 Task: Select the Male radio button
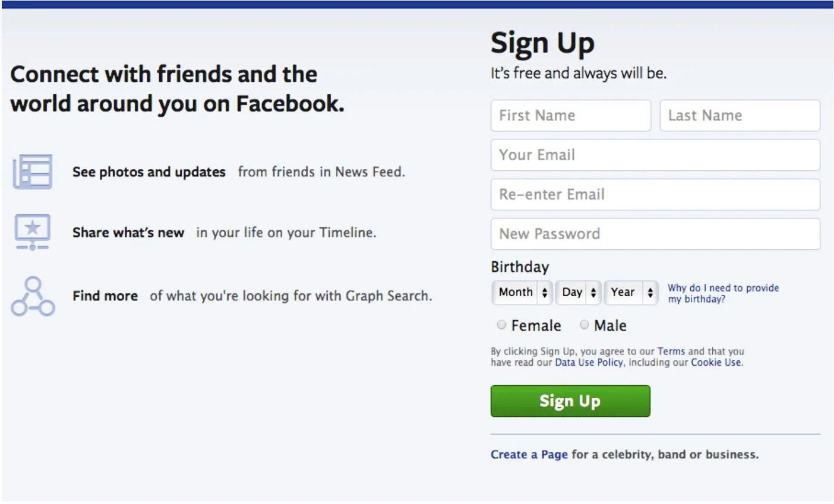[584, 325]
